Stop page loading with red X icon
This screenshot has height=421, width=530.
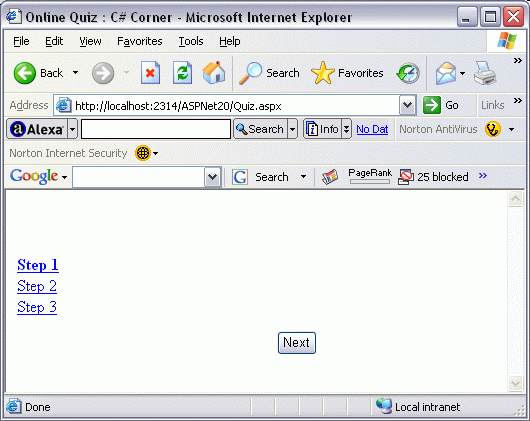click(x=150, y=73)
